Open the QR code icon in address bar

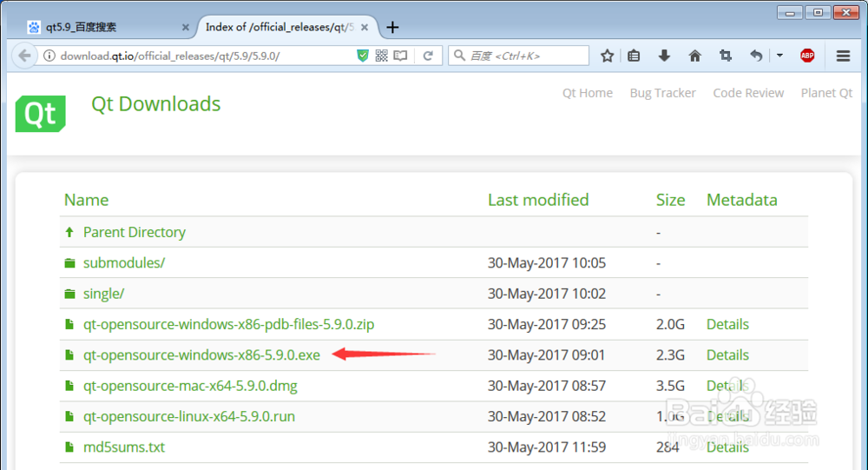[x=381, y=56]
